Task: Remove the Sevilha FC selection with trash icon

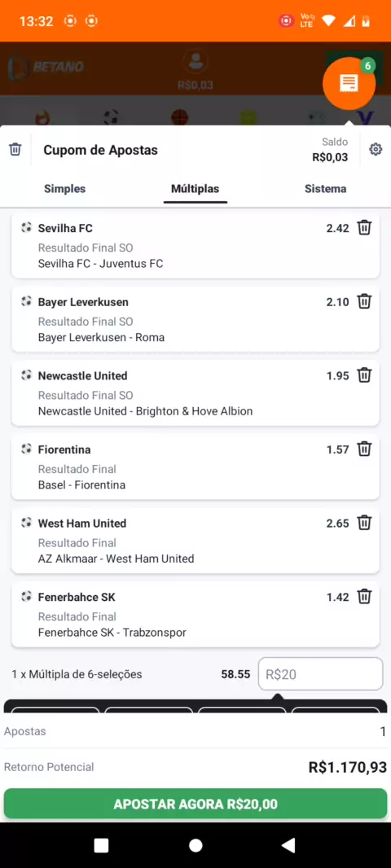Action: 364,227
